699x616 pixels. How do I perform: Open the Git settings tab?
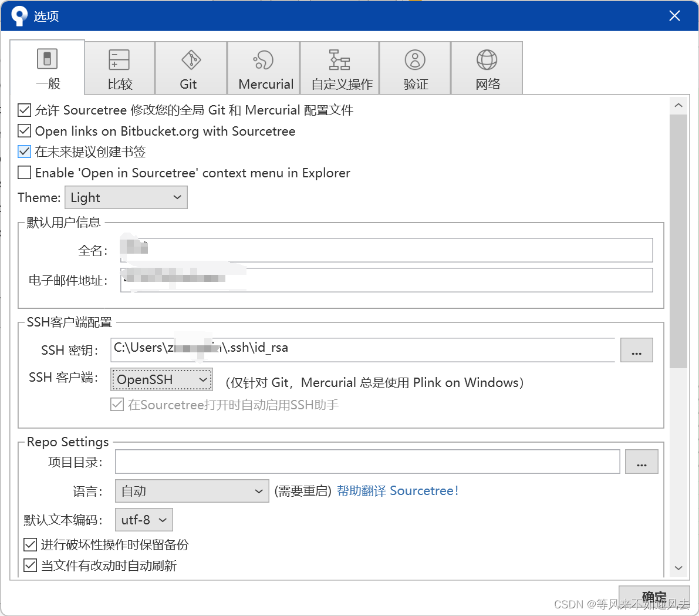coord(191,68)
